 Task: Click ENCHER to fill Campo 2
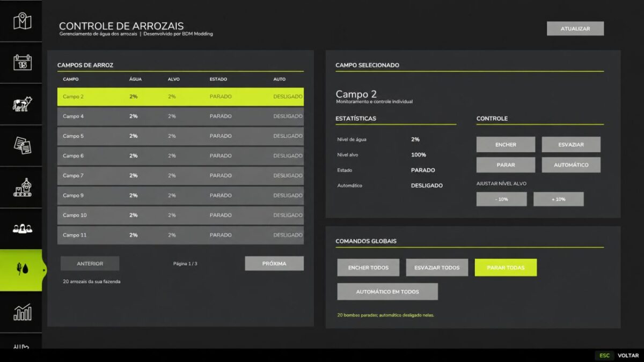pos(506,145)
